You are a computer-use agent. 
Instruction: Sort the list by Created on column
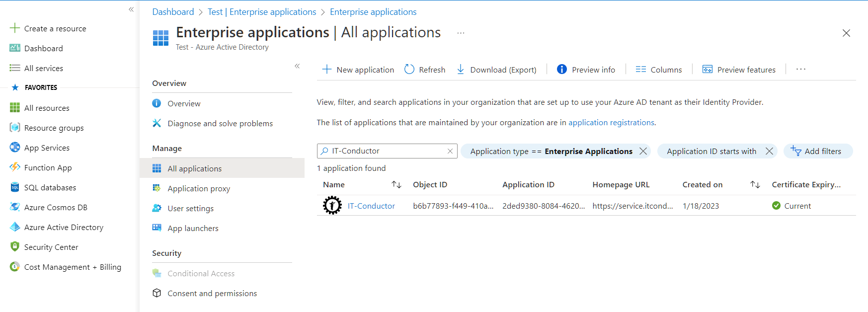pyautogui.click(x=755, y=185)
